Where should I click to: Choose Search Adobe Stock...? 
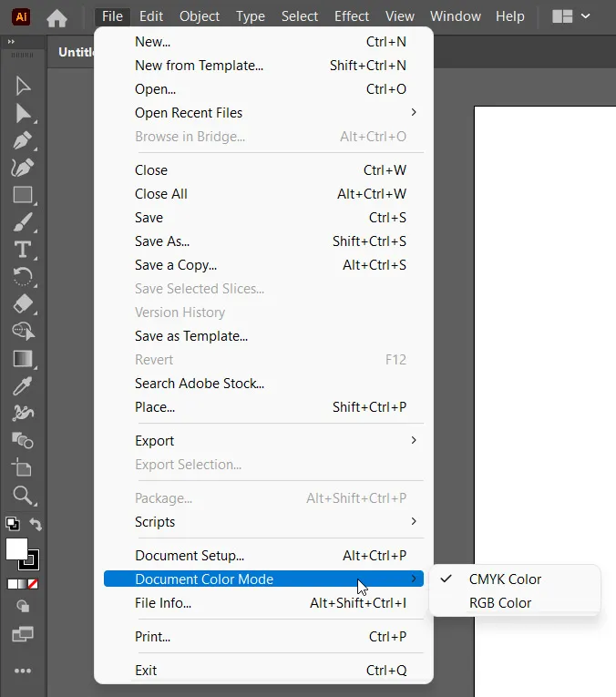(x=263, y=384)
